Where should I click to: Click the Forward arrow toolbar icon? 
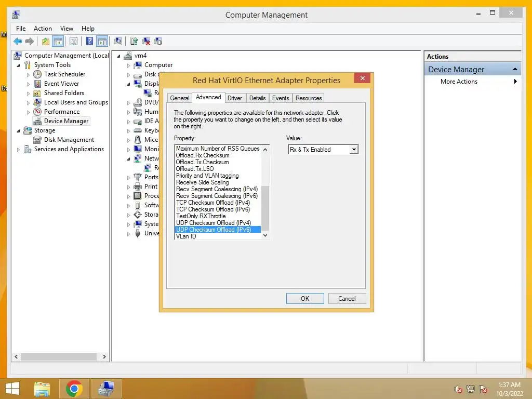pos(30,42)
